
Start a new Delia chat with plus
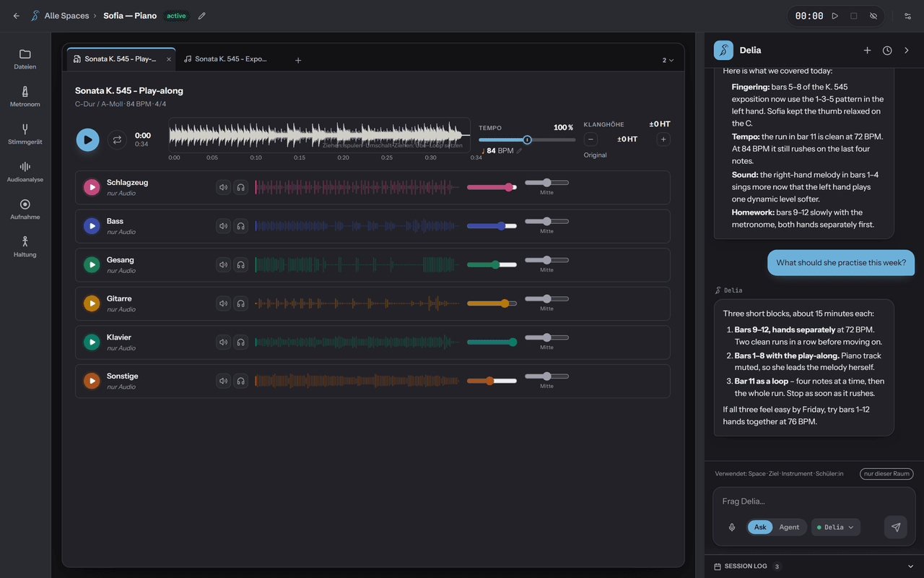[867, 51]
